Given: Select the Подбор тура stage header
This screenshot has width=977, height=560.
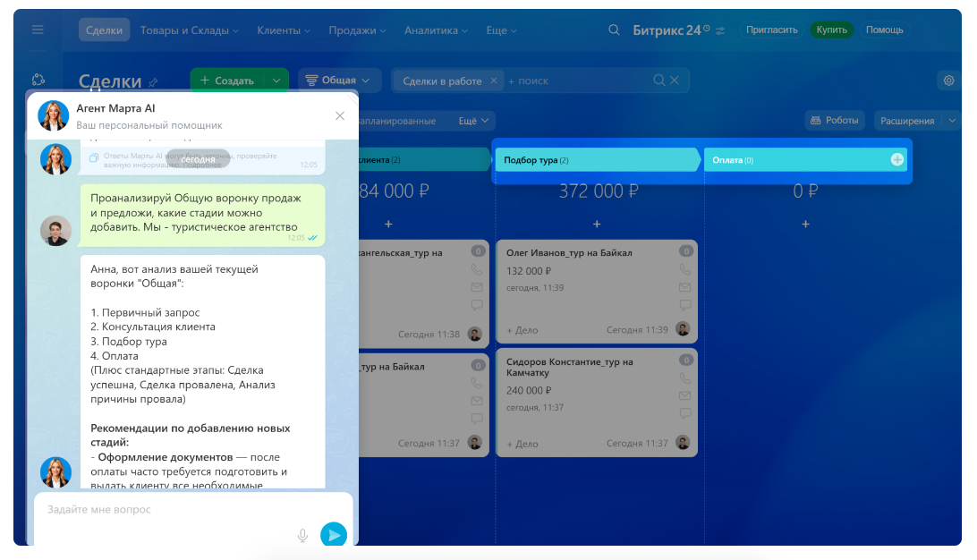Looking at the screenshot, I should point(594,160).
